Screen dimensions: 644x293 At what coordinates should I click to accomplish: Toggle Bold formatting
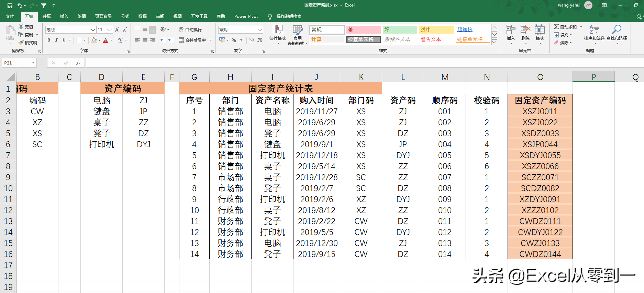[x=49, y=40]
